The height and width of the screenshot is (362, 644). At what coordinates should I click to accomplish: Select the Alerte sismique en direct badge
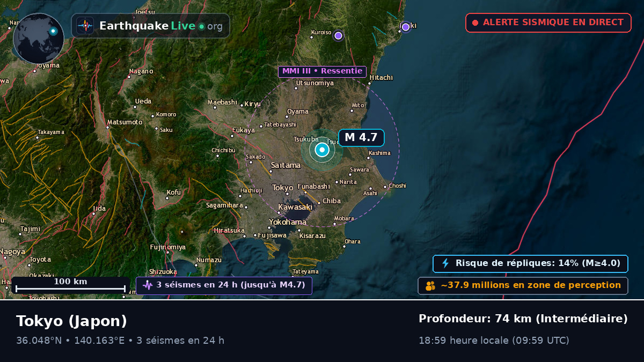click(x=548, y=23)
